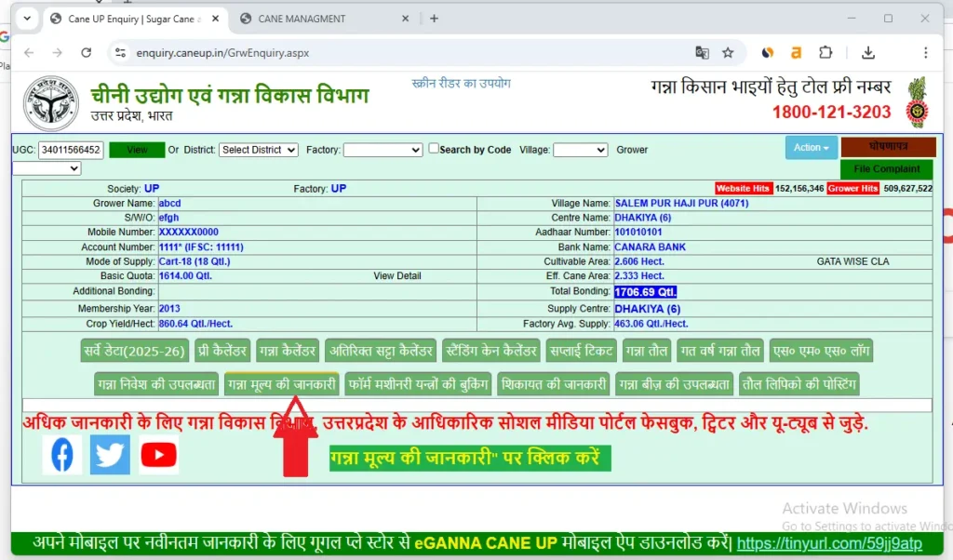Click the Uttar Pradesh department logo emblem
The image size is (953, 560).
[51, 100]
